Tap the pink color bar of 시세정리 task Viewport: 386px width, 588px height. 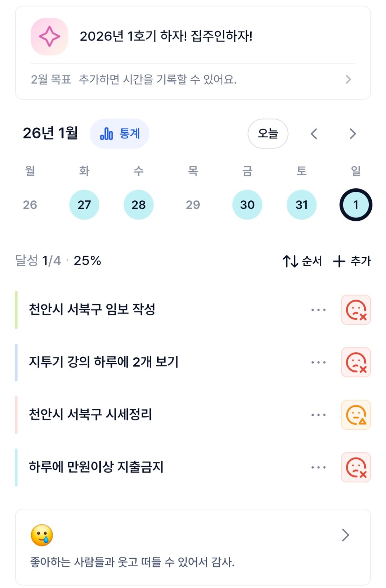[16, 415]
